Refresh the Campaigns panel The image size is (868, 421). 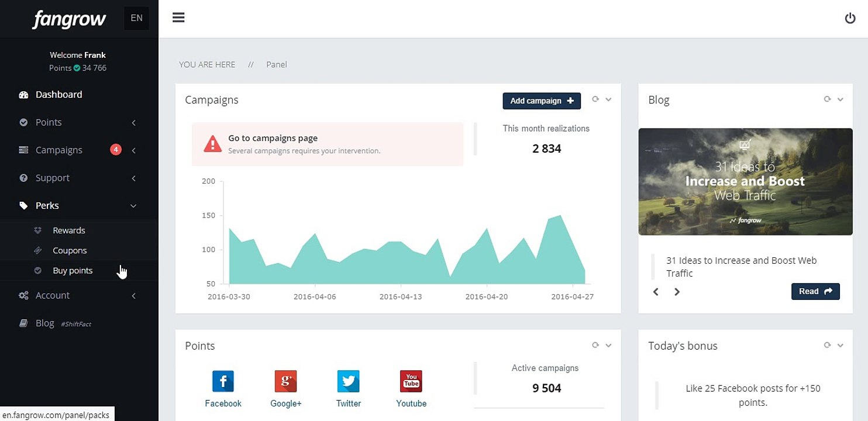pyautogui.click(x=595, y=99)
